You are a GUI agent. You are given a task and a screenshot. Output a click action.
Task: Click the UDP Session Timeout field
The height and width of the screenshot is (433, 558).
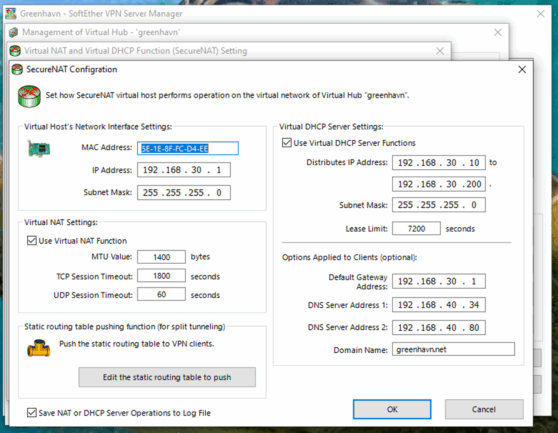(162, 294)
